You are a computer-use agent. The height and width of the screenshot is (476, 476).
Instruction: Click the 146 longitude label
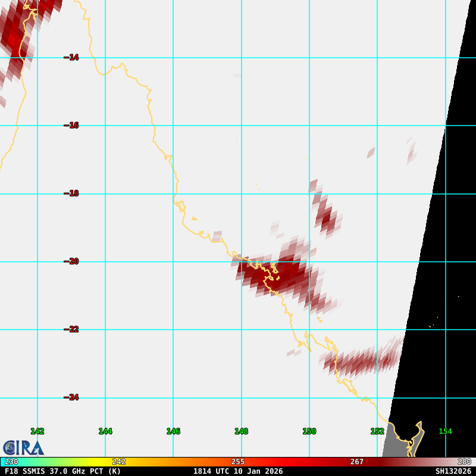tap(173, 431)
